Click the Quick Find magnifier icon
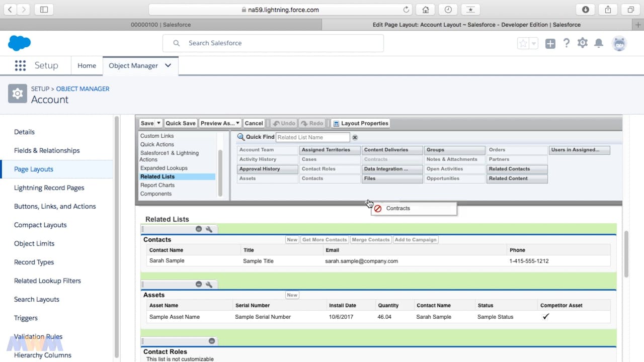 [241, 137]
